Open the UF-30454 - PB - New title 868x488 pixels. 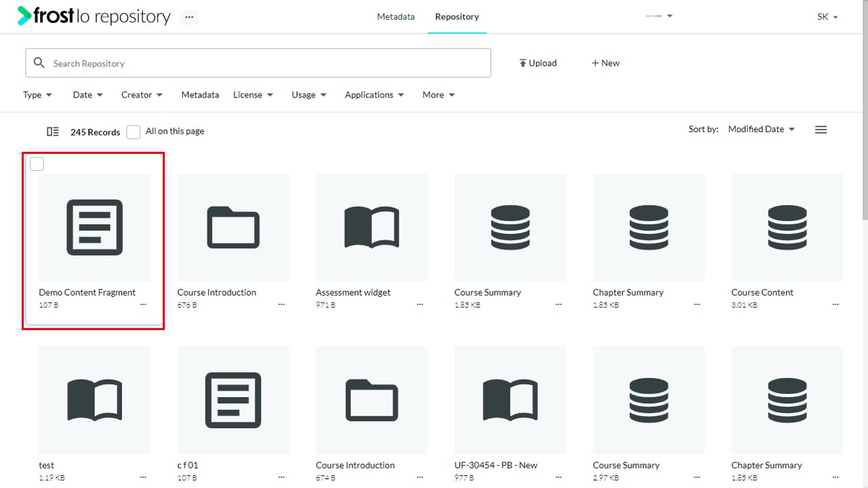(496, 465)
